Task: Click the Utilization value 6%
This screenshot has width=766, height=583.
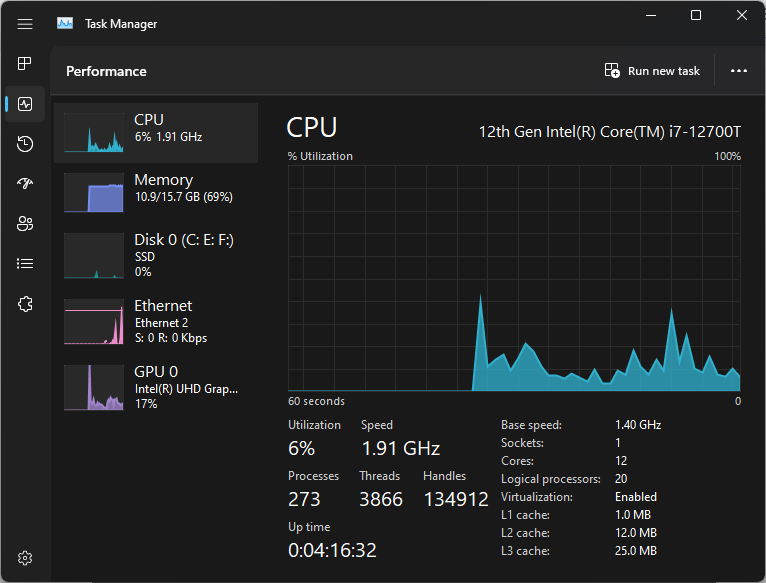Action: pos(301,448)
